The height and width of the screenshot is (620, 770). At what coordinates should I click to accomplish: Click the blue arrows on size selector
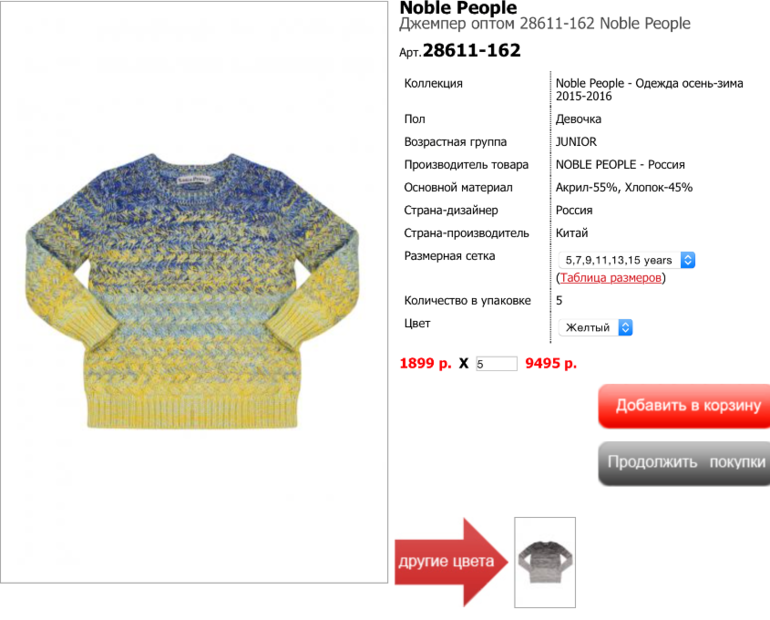point(688,260)
